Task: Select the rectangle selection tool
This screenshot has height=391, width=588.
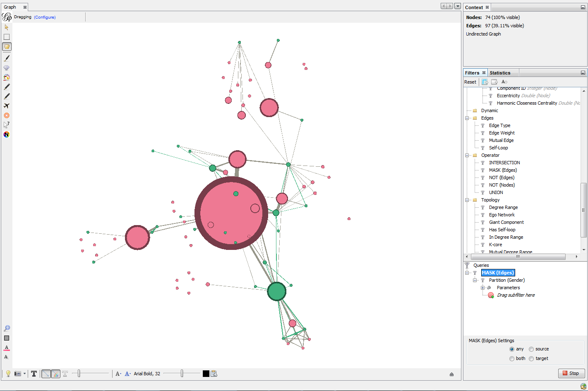Action: pyautogui.click(x=7, y=37)
